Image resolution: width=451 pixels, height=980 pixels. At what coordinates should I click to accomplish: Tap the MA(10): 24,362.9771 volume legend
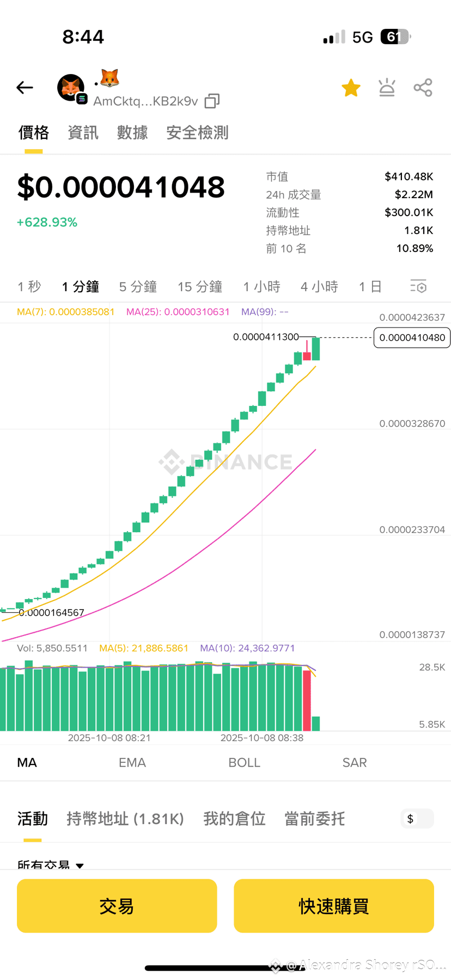(x=247, y=648)
